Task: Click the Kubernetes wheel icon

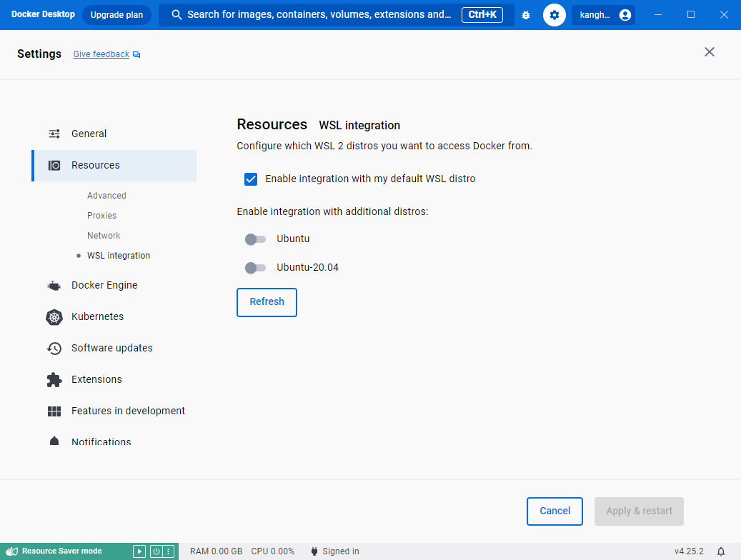Action: (54, 317)
